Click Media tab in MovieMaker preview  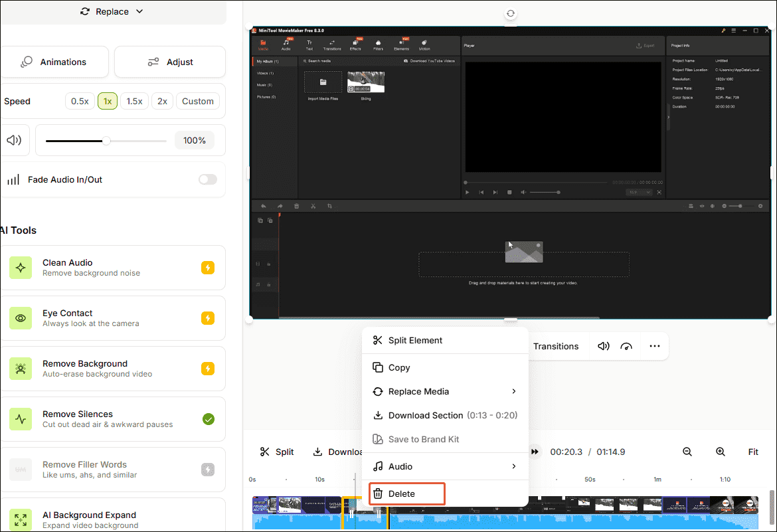coord(263,45)
